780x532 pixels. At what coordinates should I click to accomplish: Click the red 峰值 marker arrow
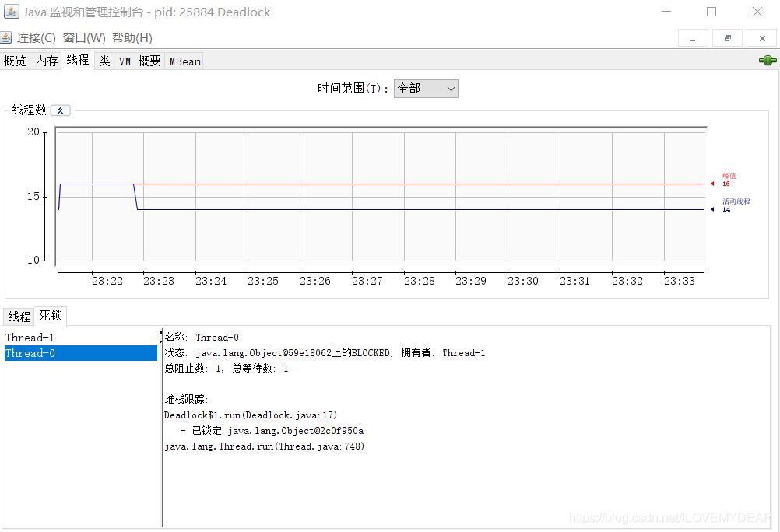712,184
